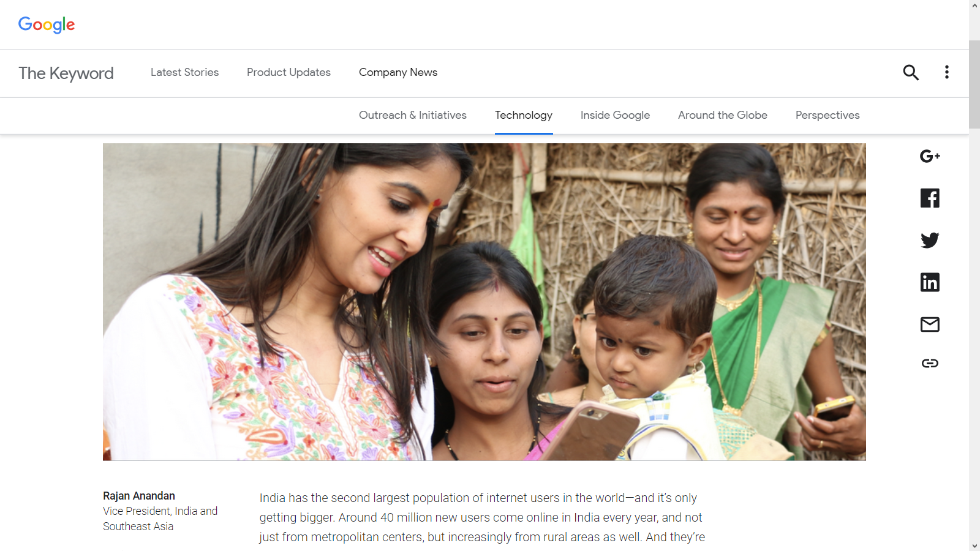Viewport: 980px width, 551px height.
Task: Click the author name Rajan Anandan
Action: coord(139,496)
